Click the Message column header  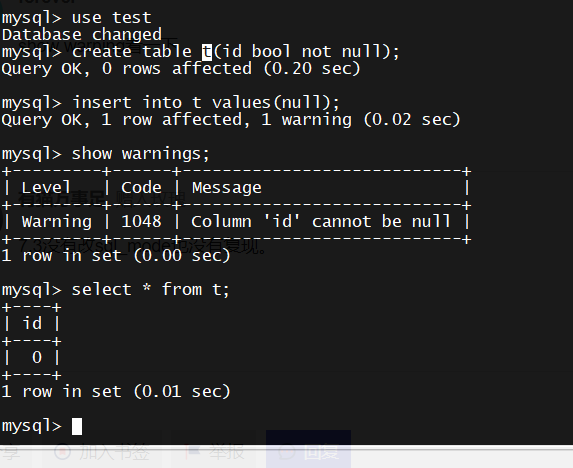(x=227, y=188)
